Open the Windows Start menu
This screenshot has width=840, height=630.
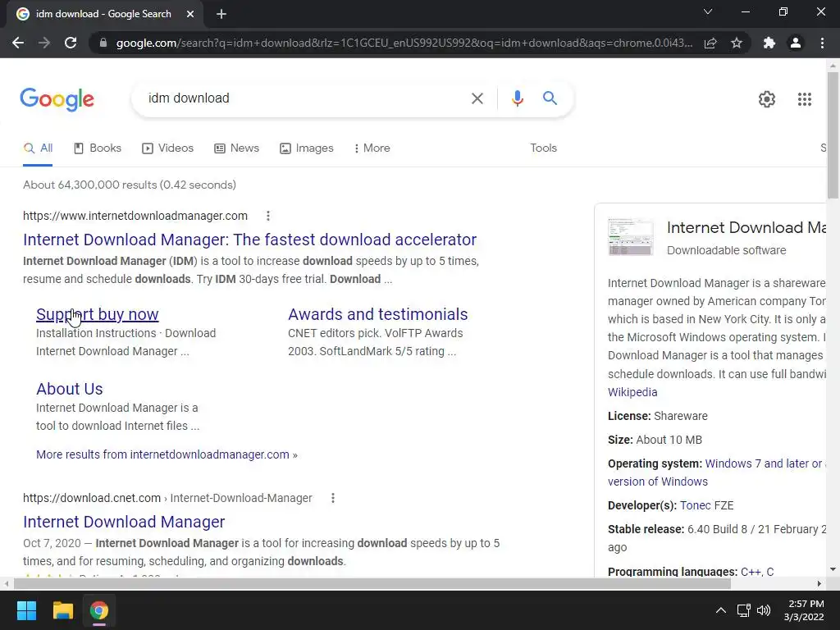pos(26,610)
